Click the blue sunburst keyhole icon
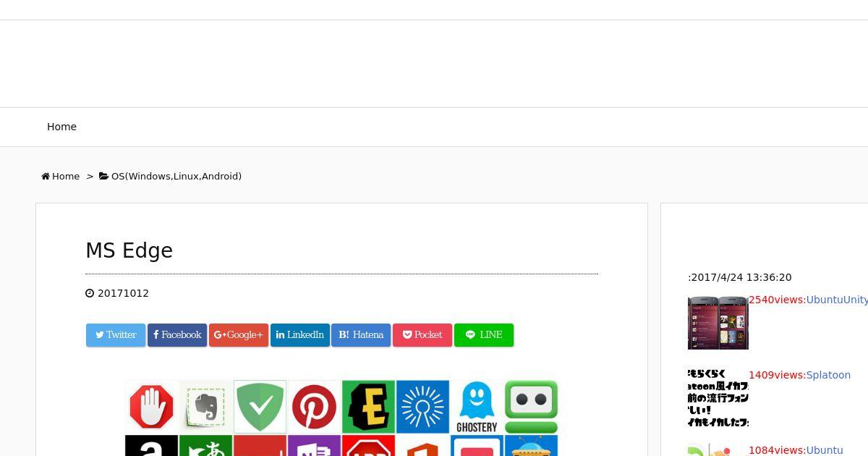 [422, 407]
